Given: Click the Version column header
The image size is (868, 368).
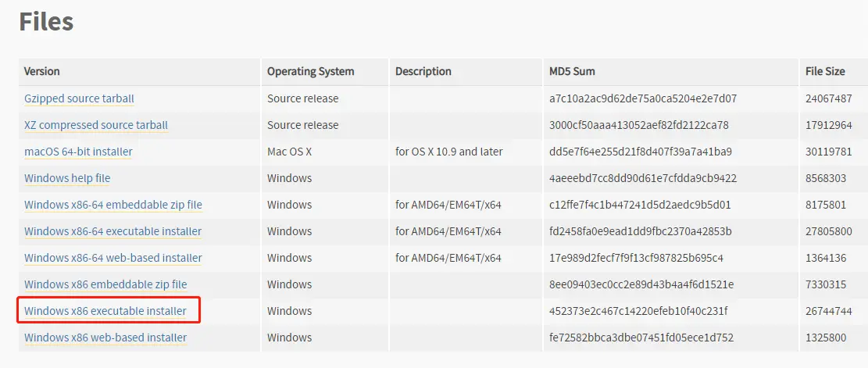Looking at the screenshot, I should [x=42, y=71].
